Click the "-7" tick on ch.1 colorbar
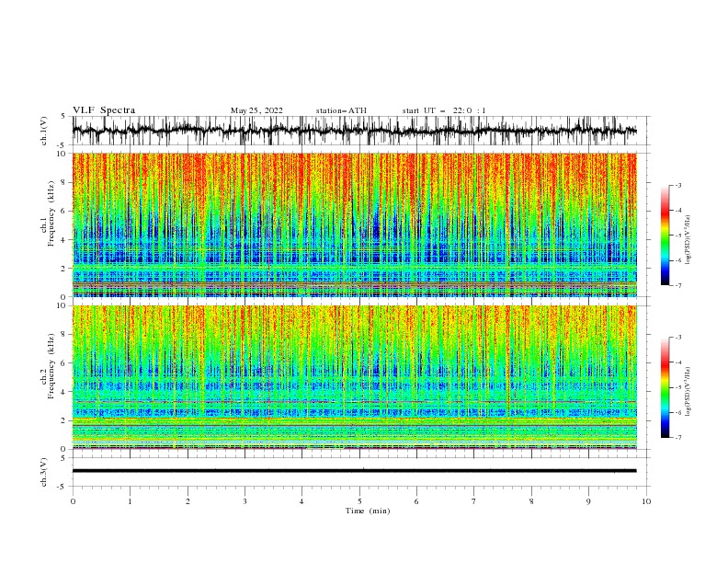728x563 pixels. pyautogui.click(x=677, y=285)
